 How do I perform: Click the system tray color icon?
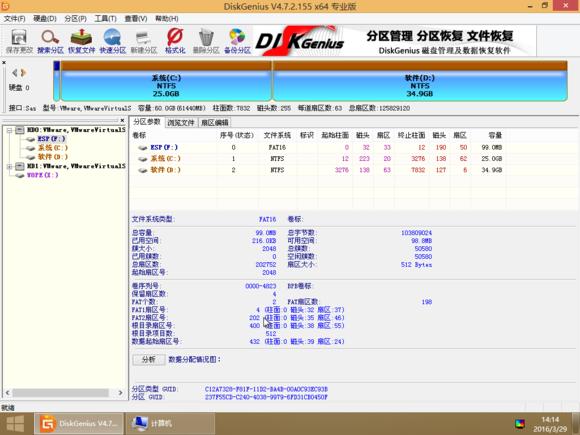point(520,424)
